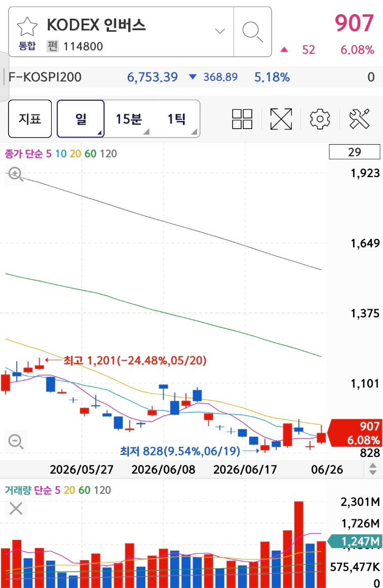
Task: Tap the stock code 114800
Action: click(x=83, y=47)
